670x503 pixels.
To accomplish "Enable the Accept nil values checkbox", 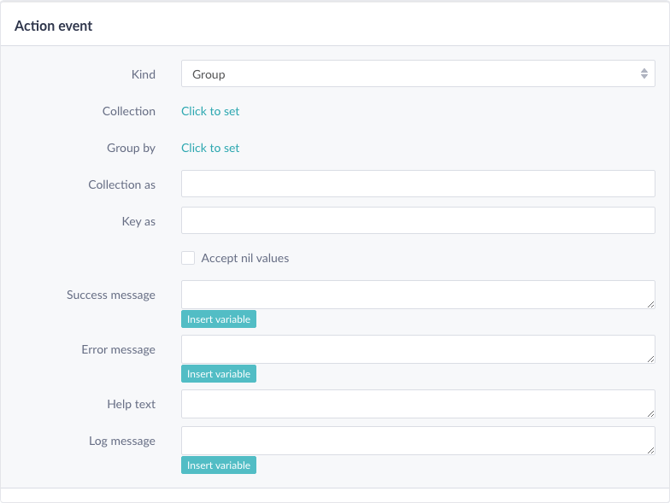I will pos(188,258).
